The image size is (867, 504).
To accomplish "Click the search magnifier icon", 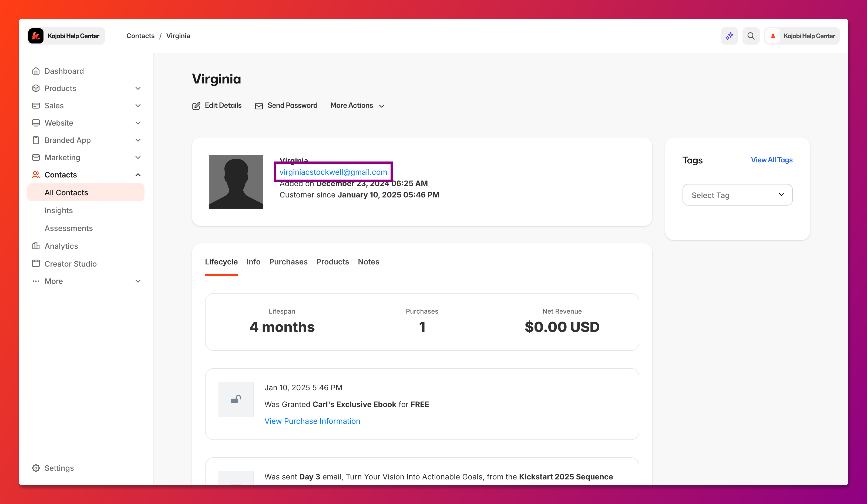I will pos(751,36).
